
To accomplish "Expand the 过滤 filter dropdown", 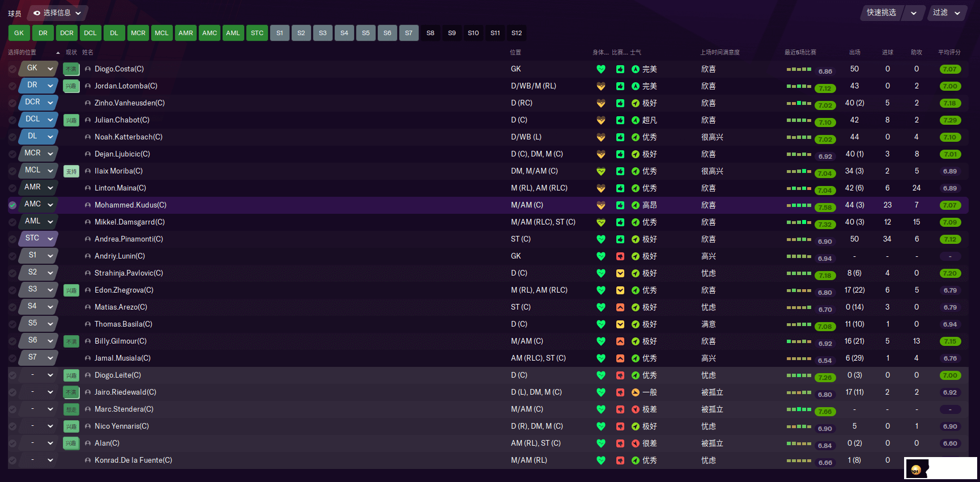I will pos(947,12).
